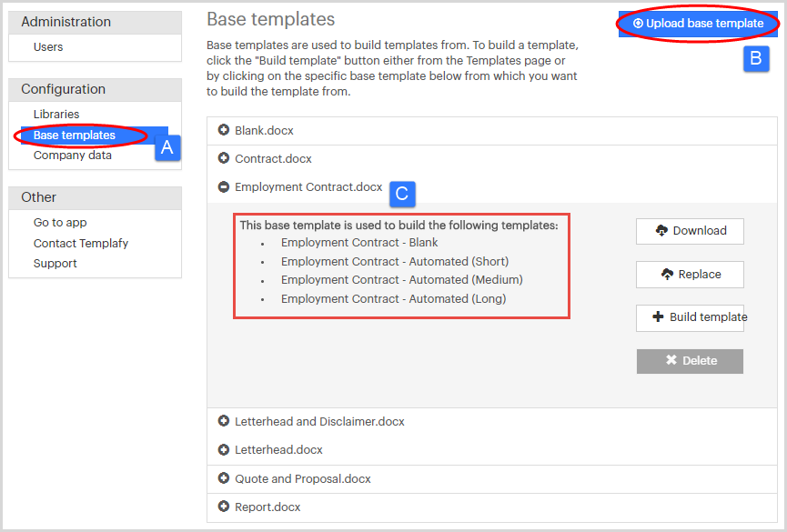
Task: Click the Replace button
Action: click(690, 275)
